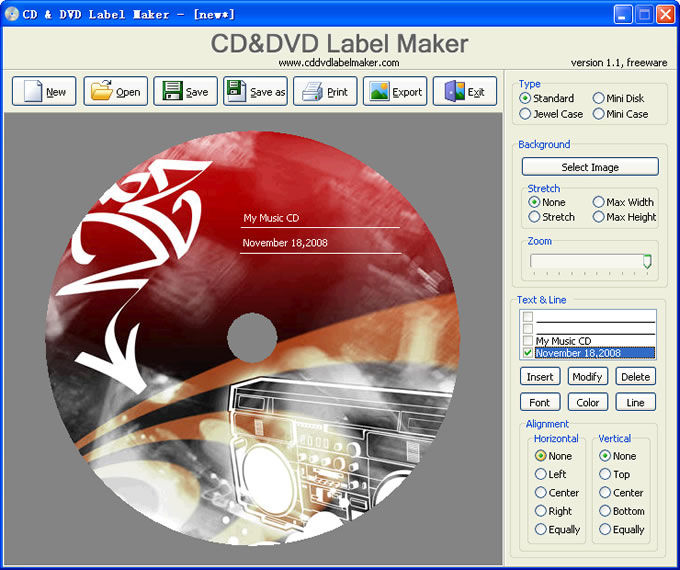This screenshot has height=570, width=680.
Task: Print the label using the printer icon
Action: pyautogui.click(x=312, y=92)
